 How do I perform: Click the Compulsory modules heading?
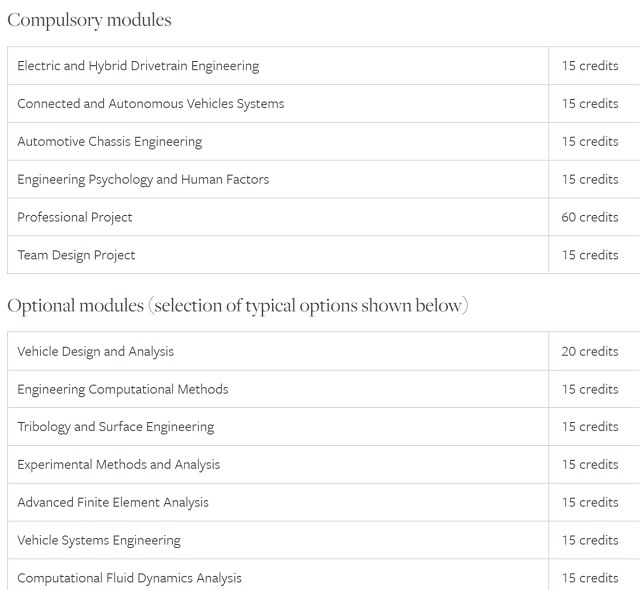89,20
